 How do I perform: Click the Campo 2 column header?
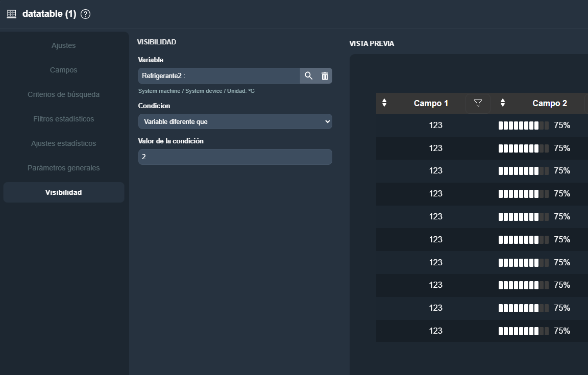549,103
